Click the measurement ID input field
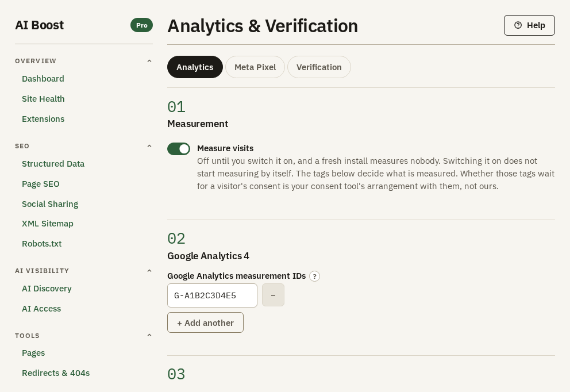Screen dimensions: 570x392 pyautogui.click(x=212, y=295)
